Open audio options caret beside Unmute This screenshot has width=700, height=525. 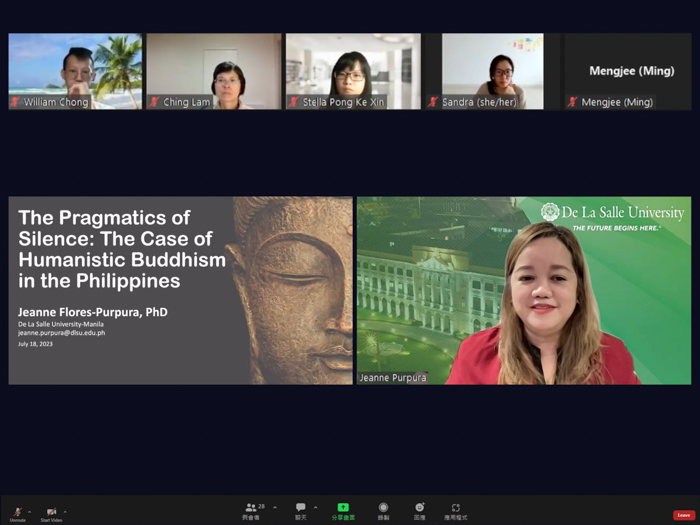[29, 512]
